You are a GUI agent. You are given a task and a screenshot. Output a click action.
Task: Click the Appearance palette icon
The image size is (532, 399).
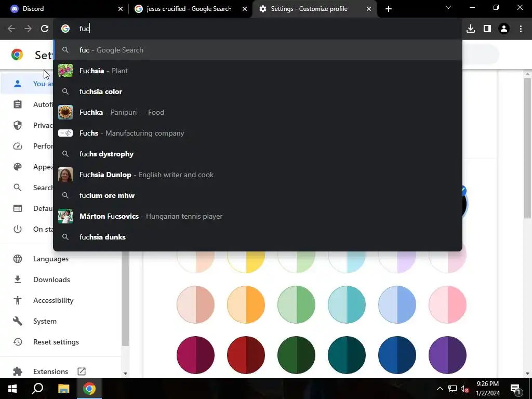click(18, 167)
